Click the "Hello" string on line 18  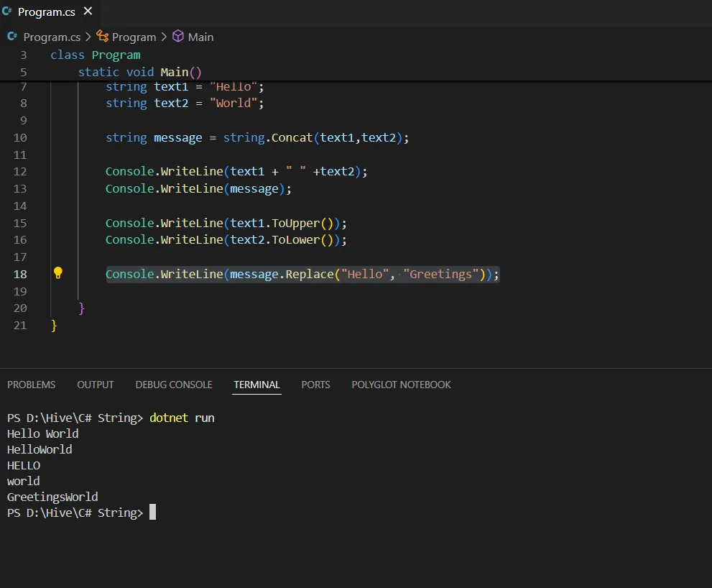click(365, 275)
